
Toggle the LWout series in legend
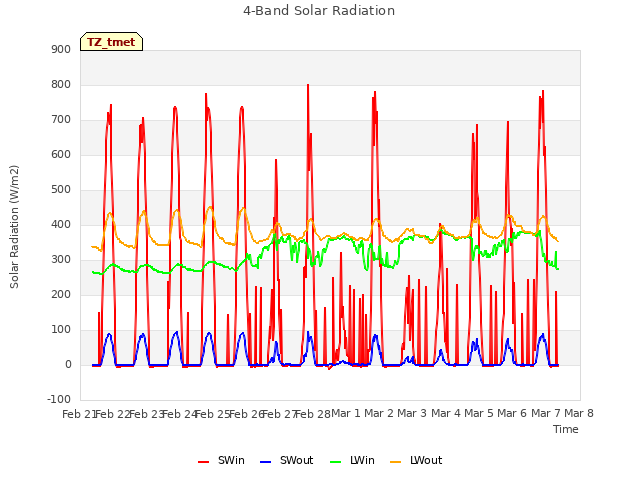click(x=416, y=460)
